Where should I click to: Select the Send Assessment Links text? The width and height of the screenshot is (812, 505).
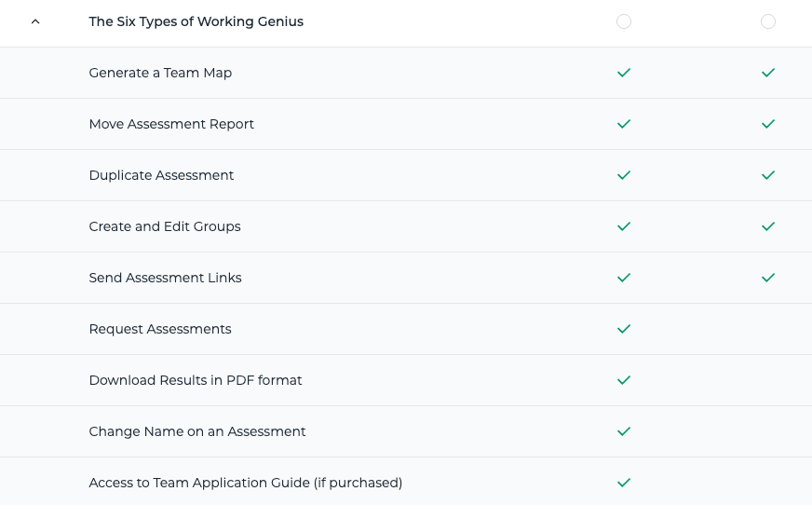tap(165, 279)
